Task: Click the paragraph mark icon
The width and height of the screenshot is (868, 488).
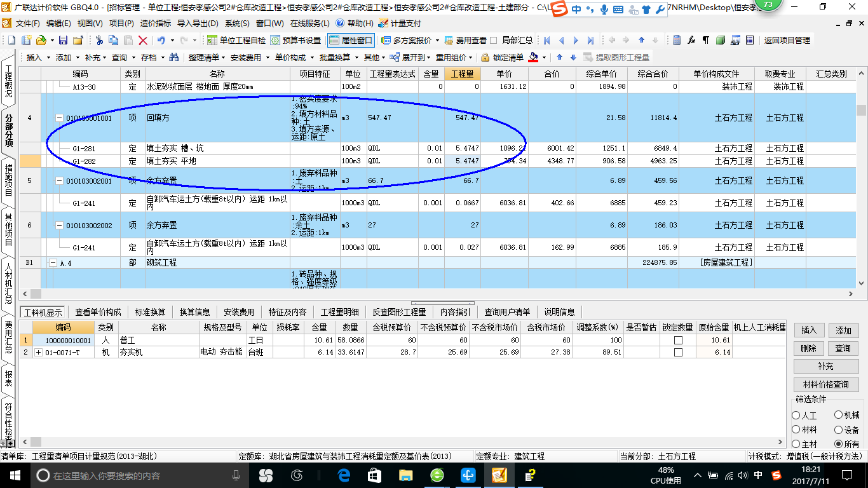Action: pos(705,40)
